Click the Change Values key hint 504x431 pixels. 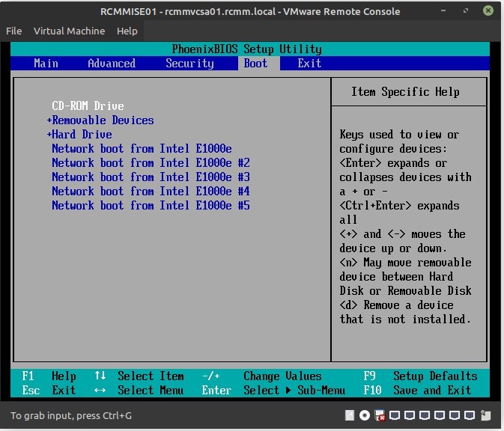(261, 376)
